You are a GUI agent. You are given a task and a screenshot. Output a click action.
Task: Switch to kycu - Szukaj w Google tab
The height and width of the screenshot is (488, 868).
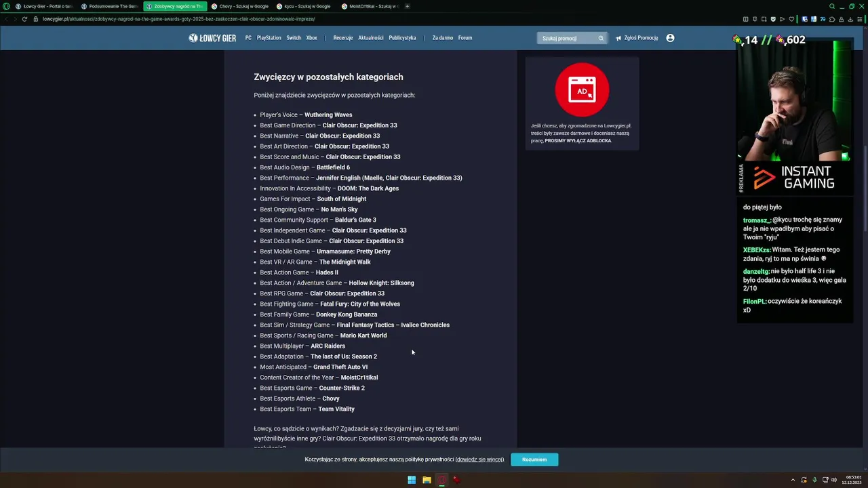[x=304, y=6]
